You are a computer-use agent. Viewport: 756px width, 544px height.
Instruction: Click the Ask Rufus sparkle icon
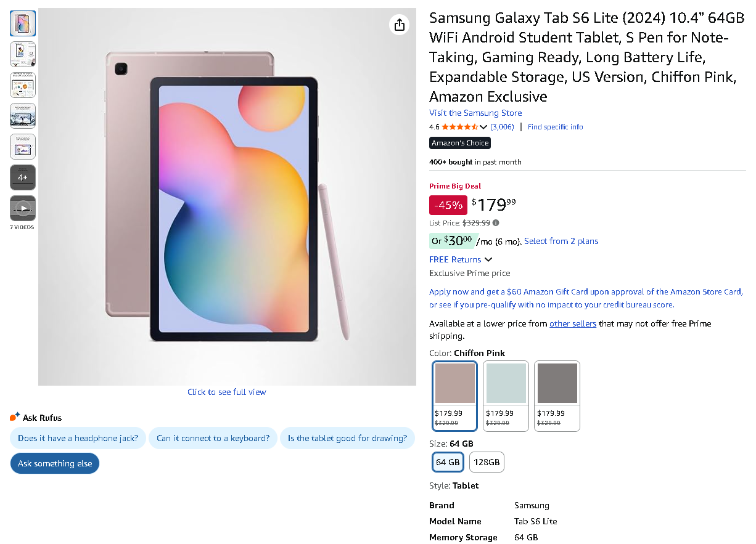pos(15,416)
